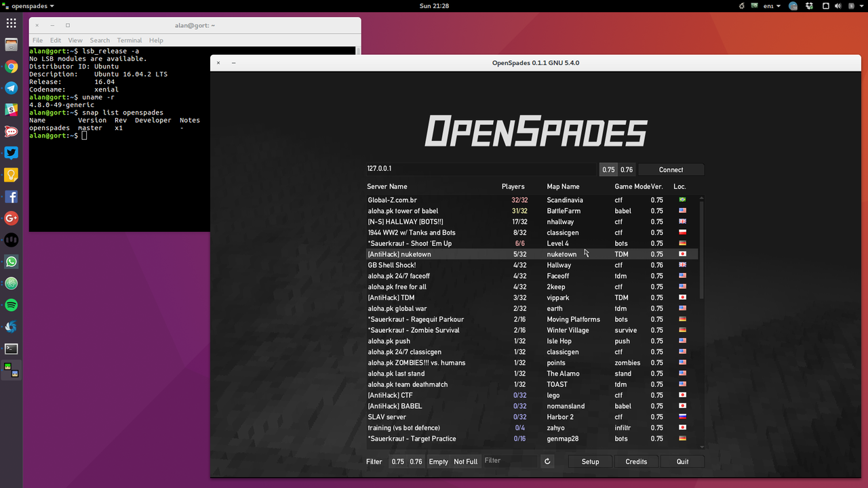Viewport: 868px width, 488px height.
Task: Click the Dropbox tray icon
Action: pos(810,6)
